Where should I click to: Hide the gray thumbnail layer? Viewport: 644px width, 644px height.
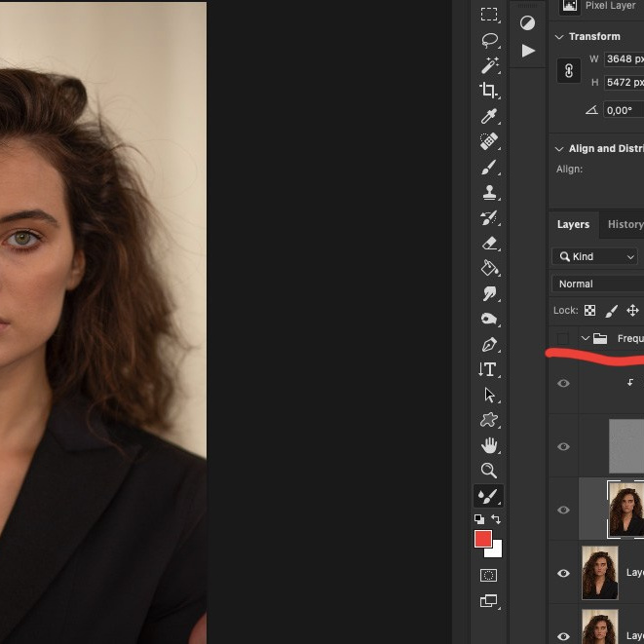click(563, 446)
